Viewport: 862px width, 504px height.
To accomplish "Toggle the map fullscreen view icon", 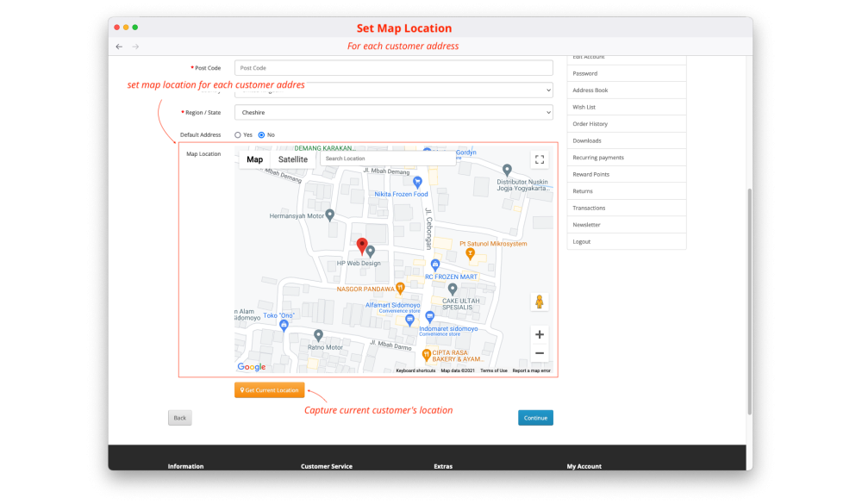I will (540, 159).
